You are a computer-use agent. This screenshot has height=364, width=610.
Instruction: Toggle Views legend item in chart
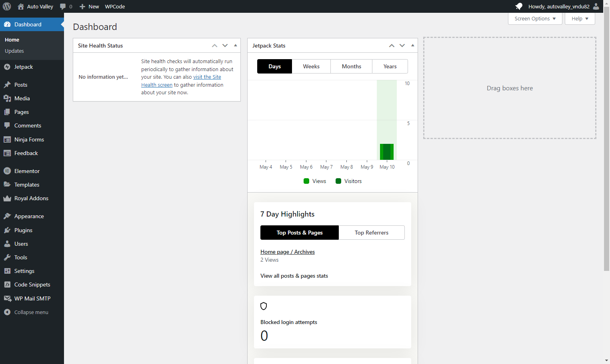(315, 181)
